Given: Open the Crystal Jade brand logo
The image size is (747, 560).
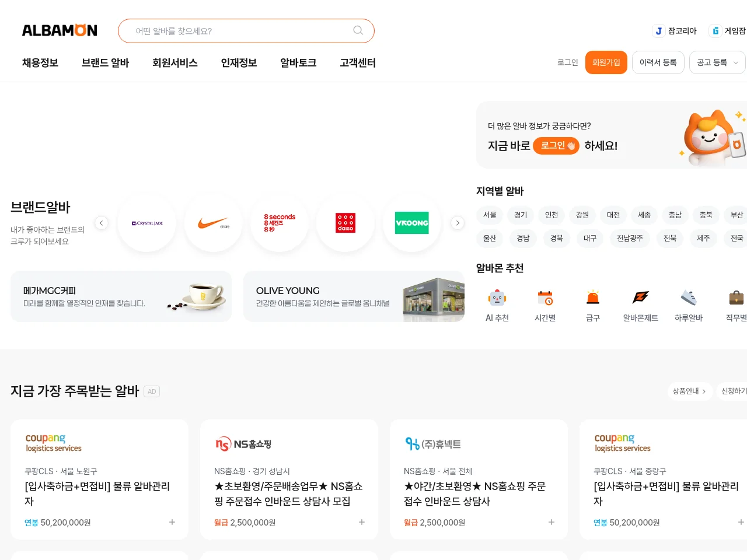Looking at the screenshot, I should tap(146, 223).
